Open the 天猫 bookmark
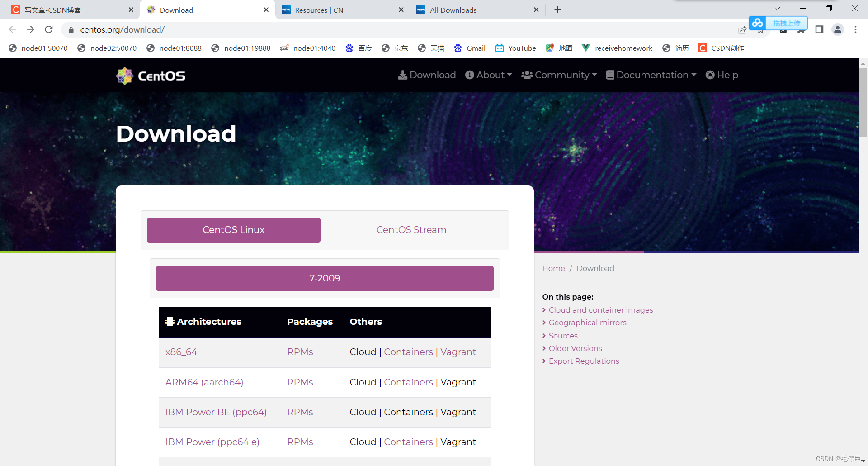Screen dimensions: 868x466 click(431, 48)
